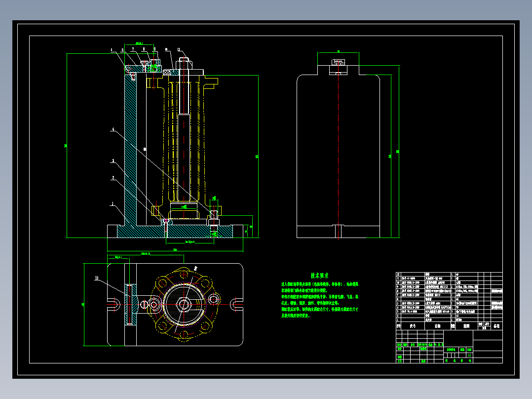This screenshot has height=399, width=532.
Task: Pick the right U-slot of base plate plan view
Action: coord(236,304)
